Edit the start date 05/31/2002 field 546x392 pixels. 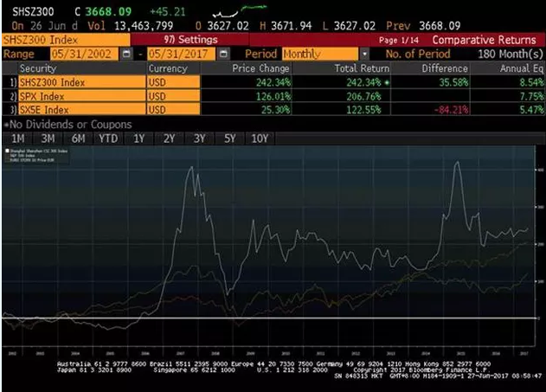84,54
